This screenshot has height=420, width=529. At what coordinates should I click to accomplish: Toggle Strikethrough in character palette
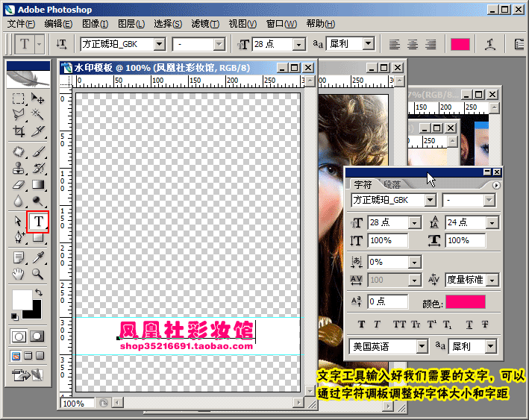tap(485, 325)
